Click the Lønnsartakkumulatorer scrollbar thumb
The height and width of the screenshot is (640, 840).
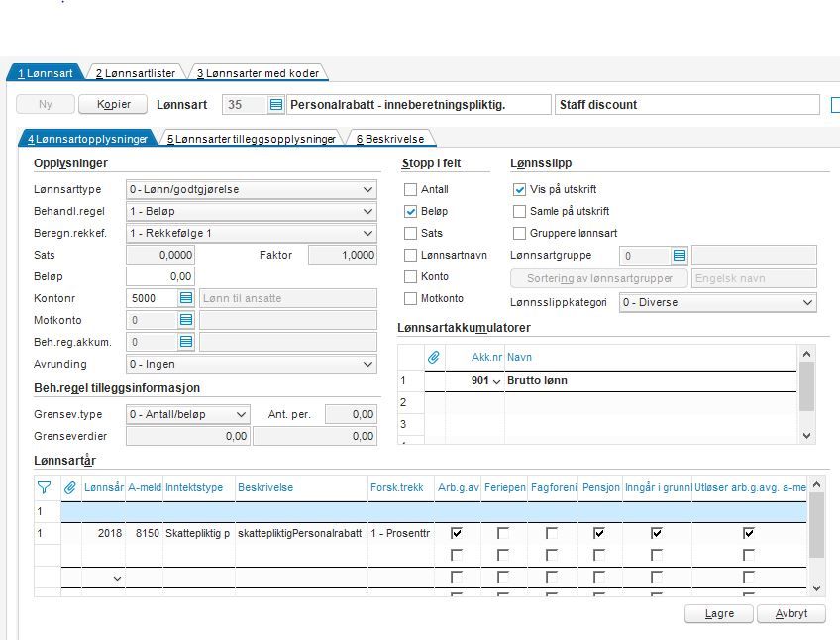806,386
